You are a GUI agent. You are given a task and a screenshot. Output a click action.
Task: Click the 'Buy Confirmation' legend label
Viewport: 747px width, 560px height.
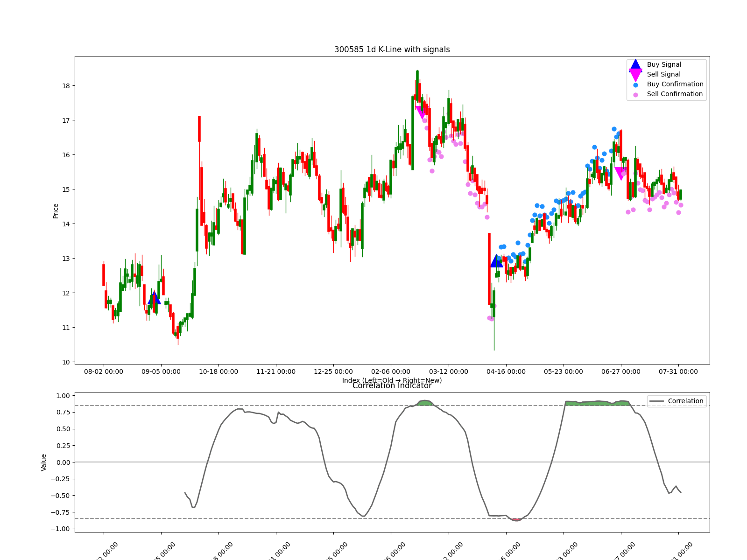(x=675, y=84)
